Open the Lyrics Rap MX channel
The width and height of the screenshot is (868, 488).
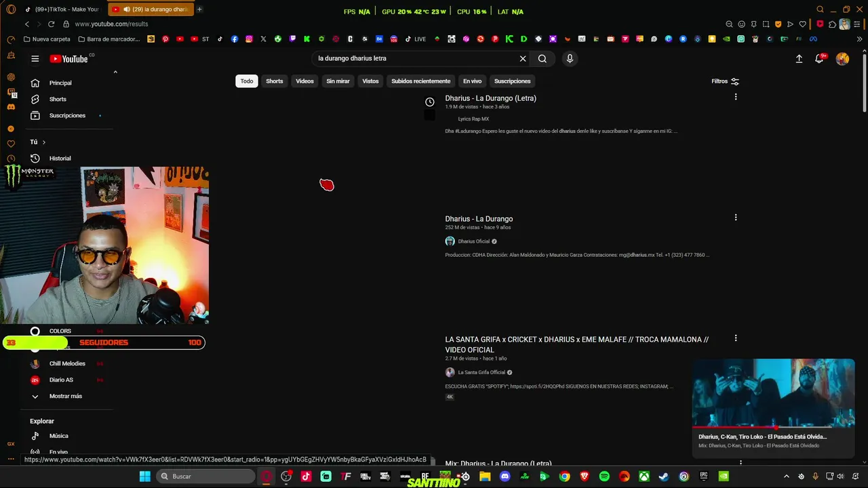[x=473, y=119]
